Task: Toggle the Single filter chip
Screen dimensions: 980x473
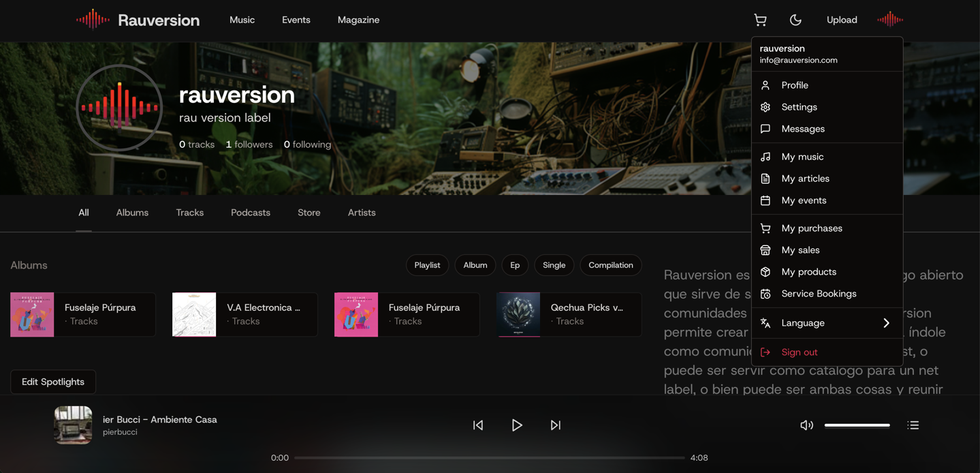Action: coord(554,264)
